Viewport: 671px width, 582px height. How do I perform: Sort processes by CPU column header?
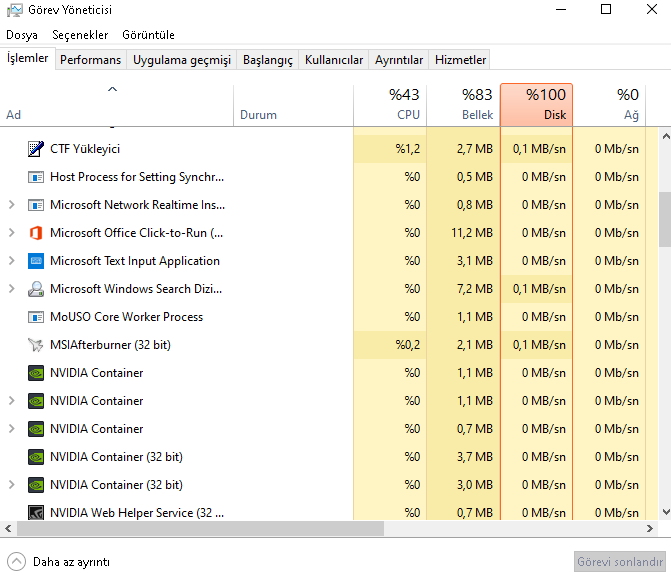390,104
